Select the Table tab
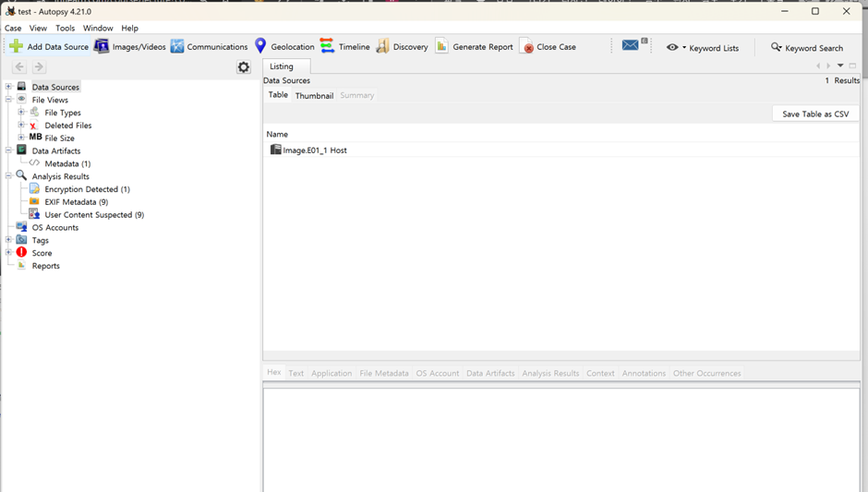This screenshot has height=492, width=868. [278, 95]
